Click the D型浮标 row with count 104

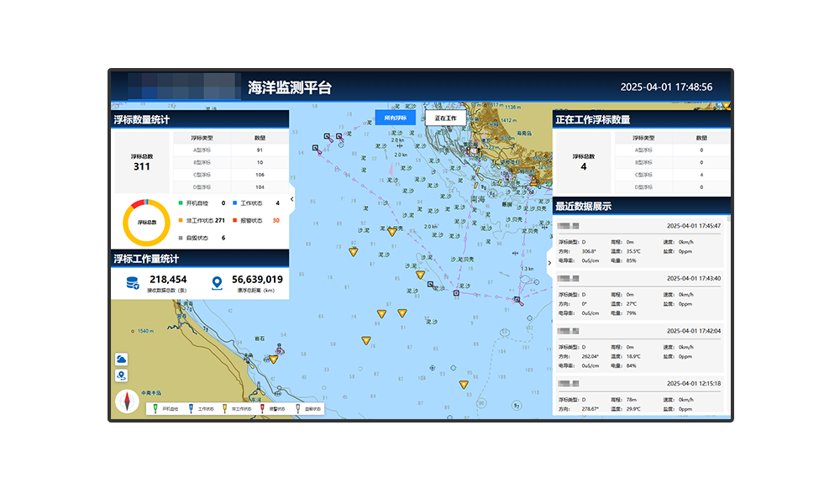pos(231,187)
